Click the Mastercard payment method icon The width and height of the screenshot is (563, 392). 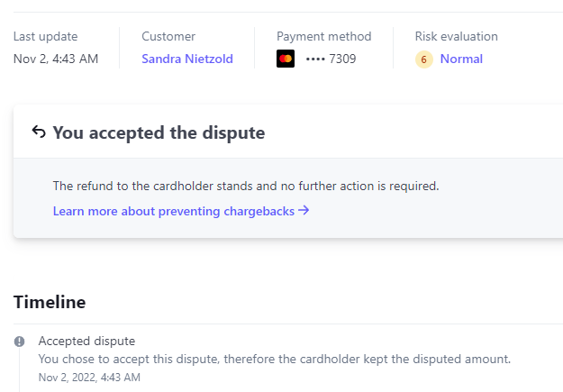pyautogui.click(x=286, y=59)
